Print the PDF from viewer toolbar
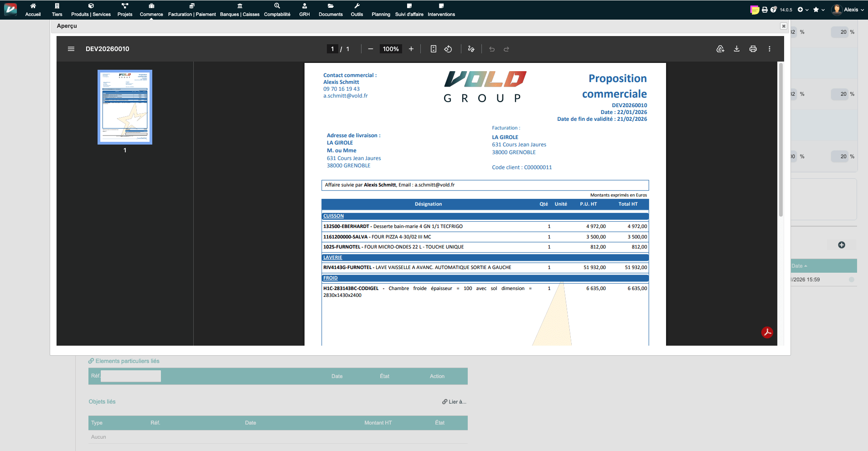The width and height of the screenshot is (868, 451). pos(753,49)
